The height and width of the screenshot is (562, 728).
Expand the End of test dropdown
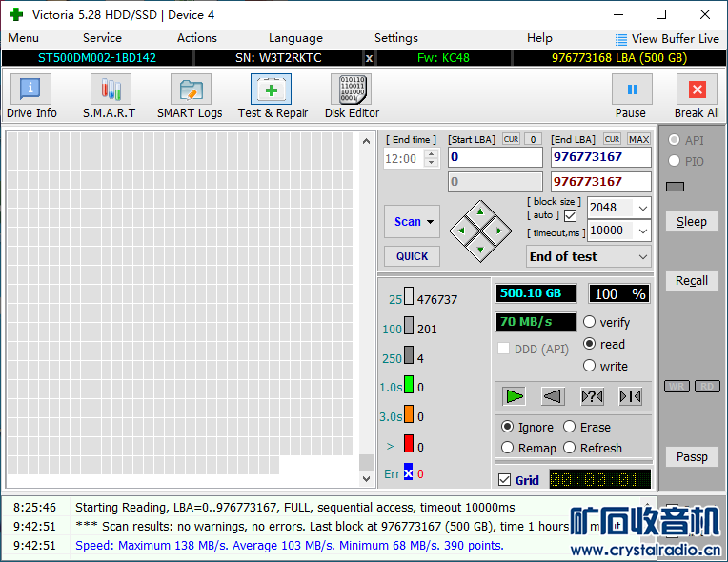tap(643, 257)
